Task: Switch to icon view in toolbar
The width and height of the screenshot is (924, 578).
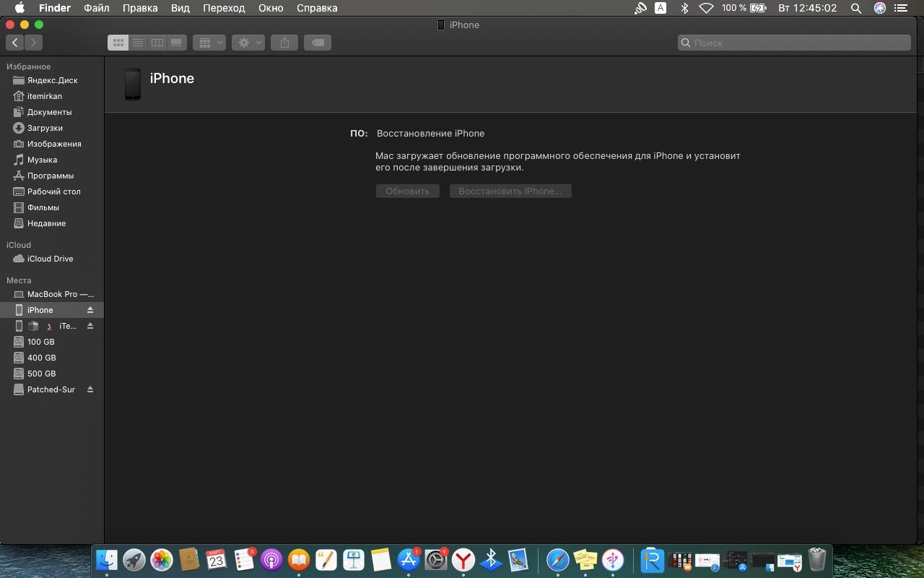Action: 118,43
